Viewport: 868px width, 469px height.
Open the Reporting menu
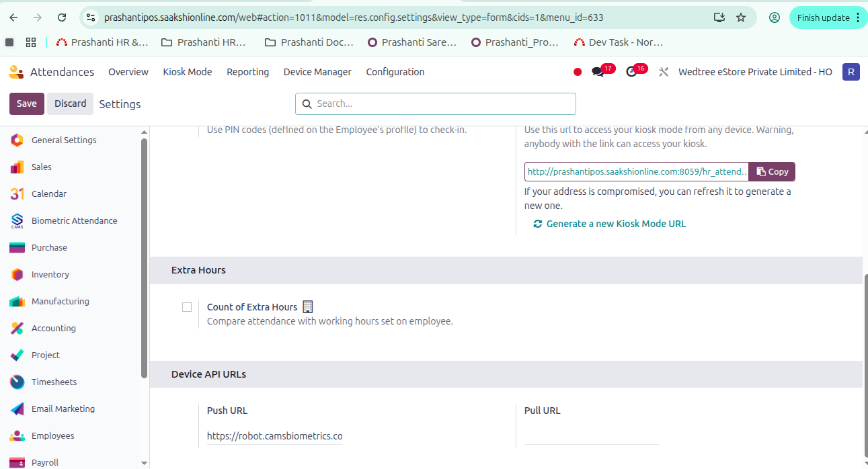click(247, 72)
